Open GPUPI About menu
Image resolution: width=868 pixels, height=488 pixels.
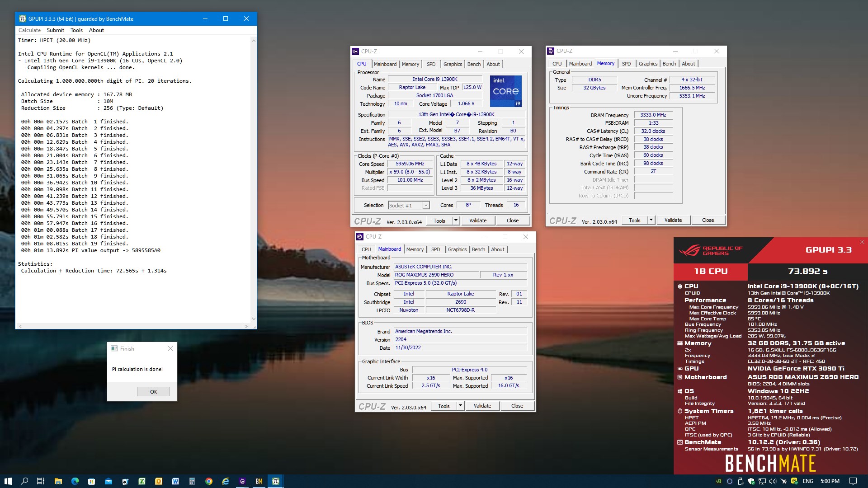pos(96,30)
